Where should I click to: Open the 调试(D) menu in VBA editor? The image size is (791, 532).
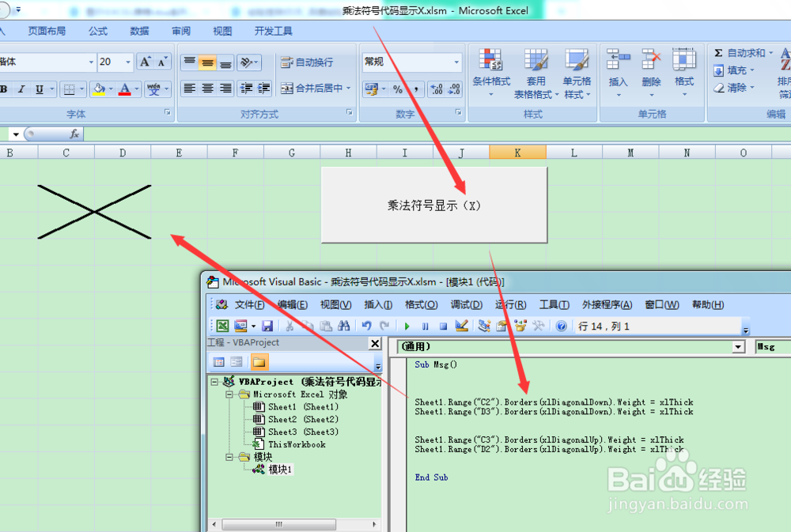[x=467, y=304]
